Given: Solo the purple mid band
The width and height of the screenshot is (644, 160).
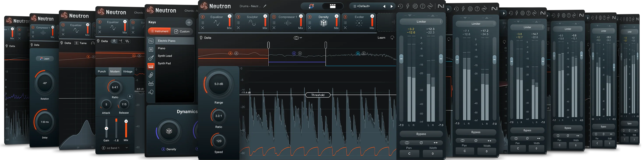Looking at the screenshot, I should (x=300, y=53).
